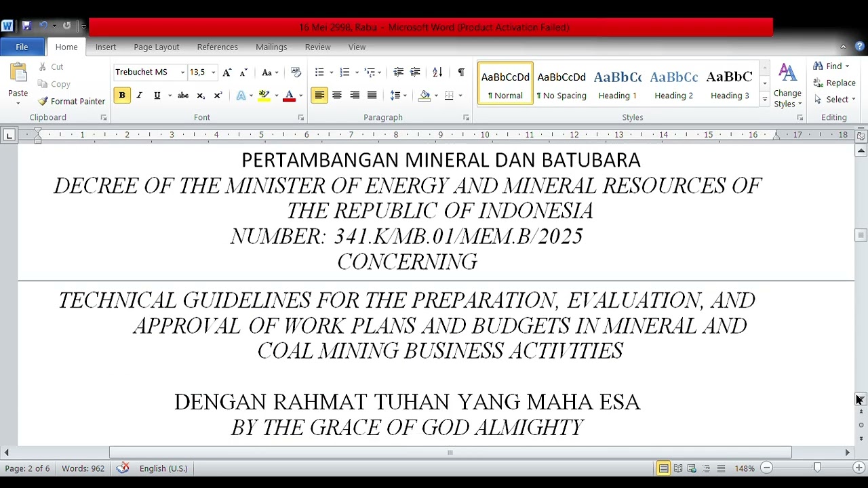
Task: Switch to Web Layout view
Action: pos(692,468)
